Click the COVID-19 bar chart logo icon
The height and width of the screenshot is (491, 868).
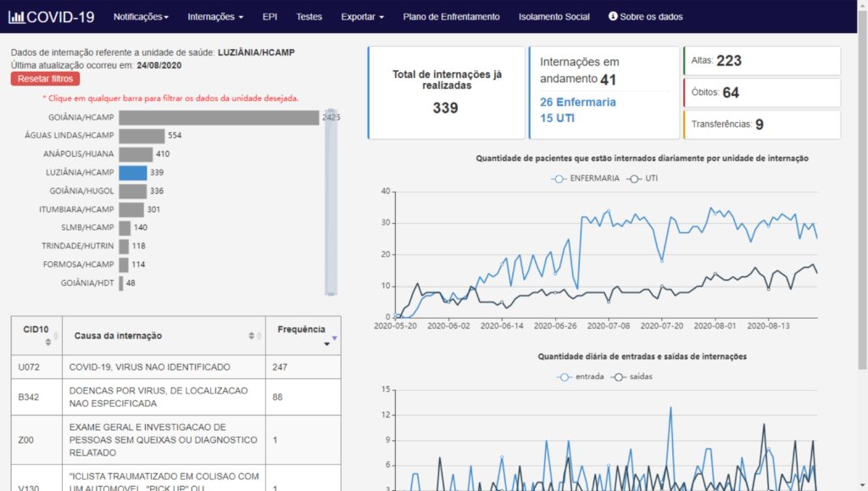click(x=16, y=17)
